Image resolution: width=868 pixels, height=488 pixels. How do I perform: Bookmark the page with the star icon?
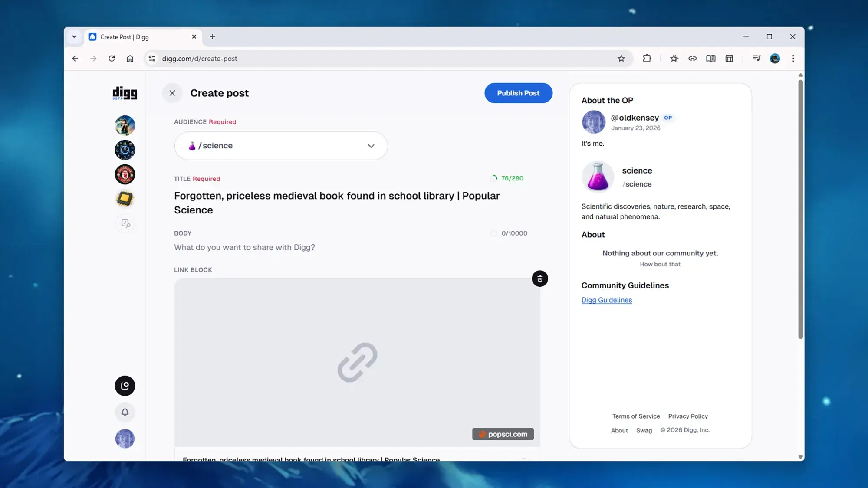tap(621, 58)
